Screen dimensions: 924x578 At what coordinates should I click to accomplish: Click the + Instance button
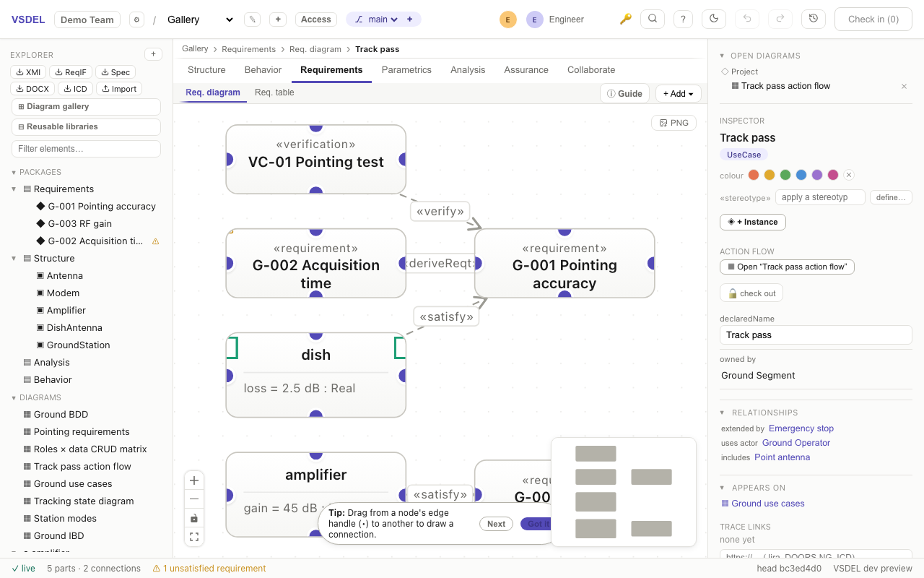(x=753, y=222)
